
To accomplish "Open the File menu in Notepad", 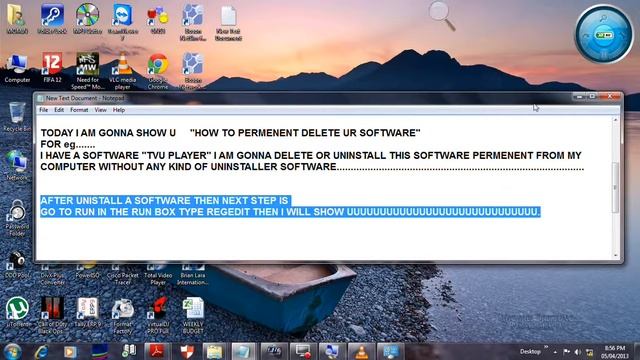I will [43, 110].
